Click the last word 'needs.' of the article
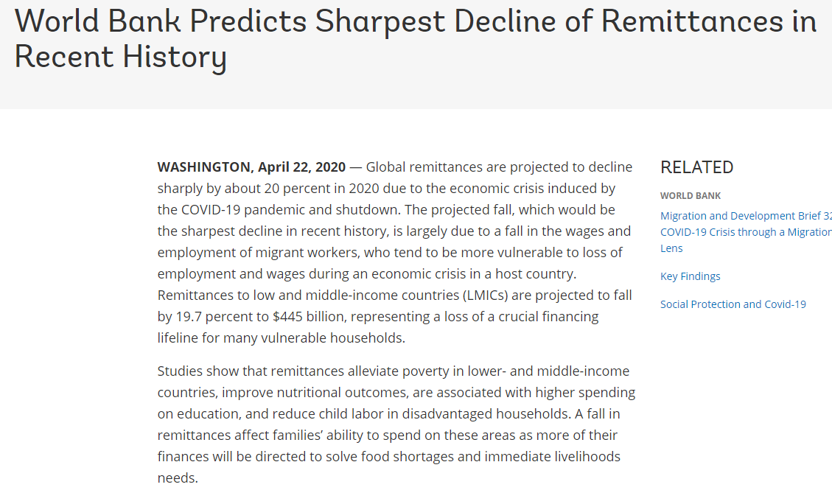Viewport: 832px width, 504px height. (178, 477)
